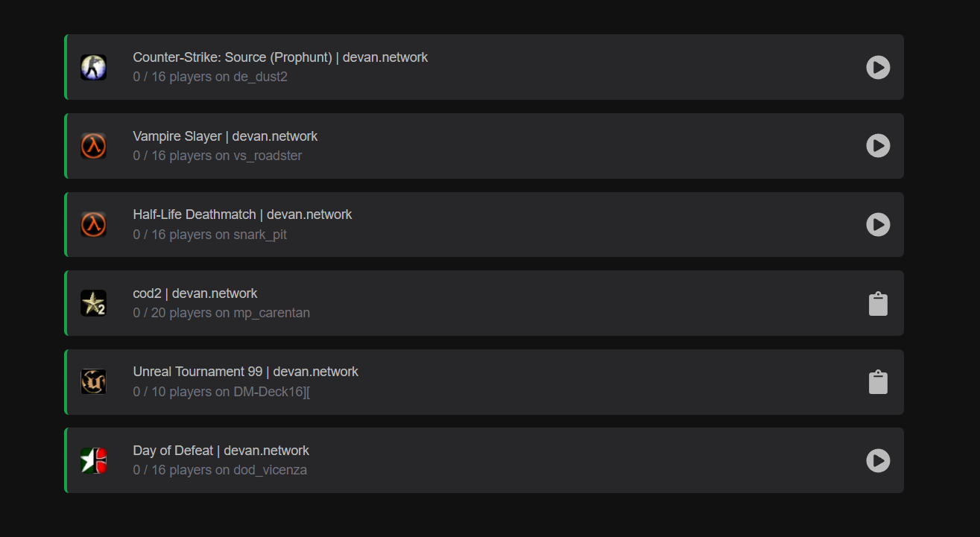The image size is (980, 537).
Task: Open the Day of Defeat server title
Action: [x=221, y=451]
